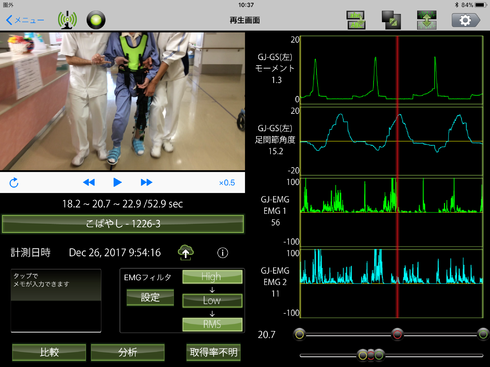Go back to the メニュー screen

pyautogui.click(x=25, y=20)
